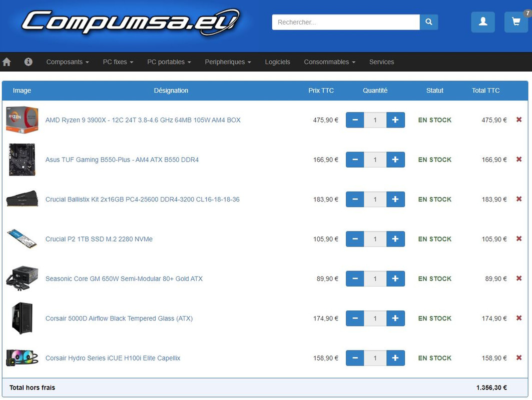The height and width of the screenshot is (400, 532).
Task: Open the Services menu item
Action: click(382, 62)
